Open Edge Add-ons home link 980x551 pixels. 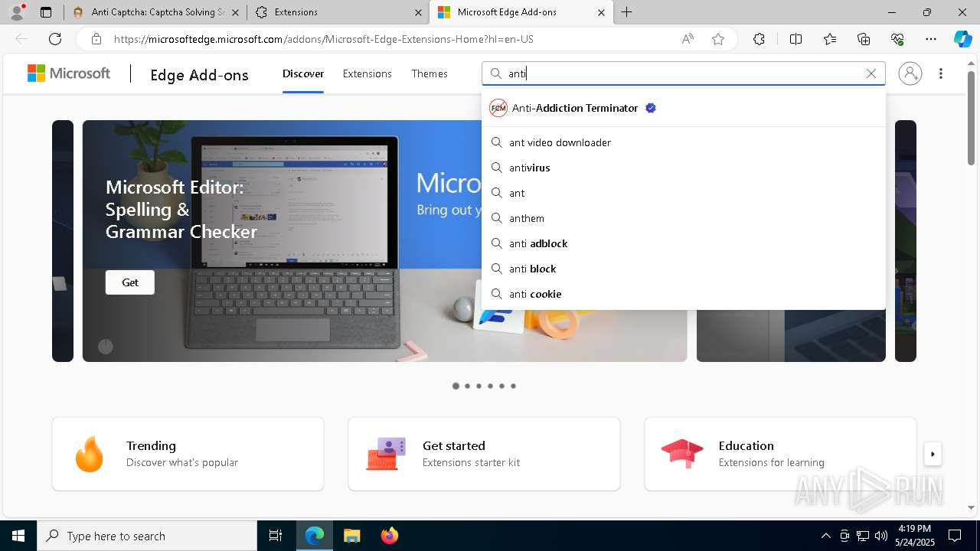(x=199, y=74)
